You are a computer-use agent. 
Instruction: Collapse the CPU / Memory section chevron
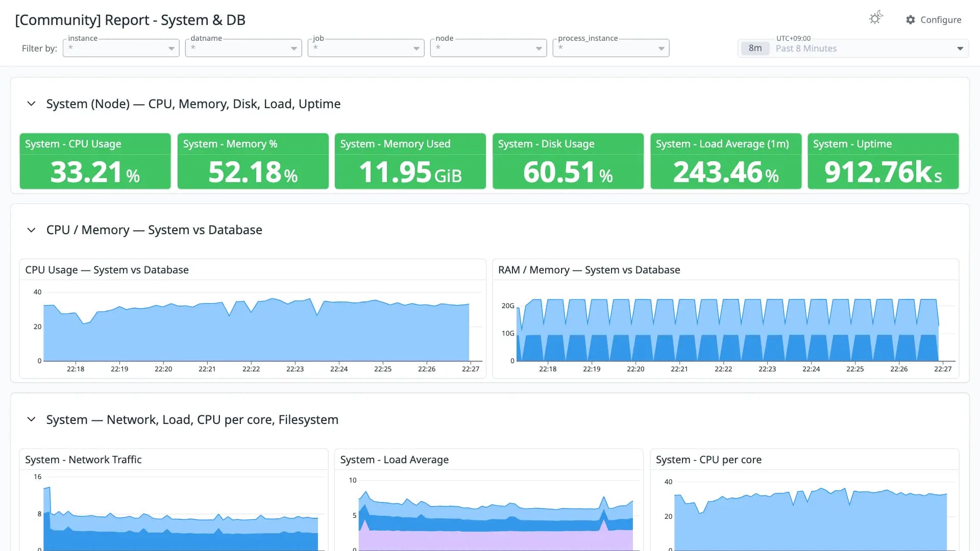31,230
